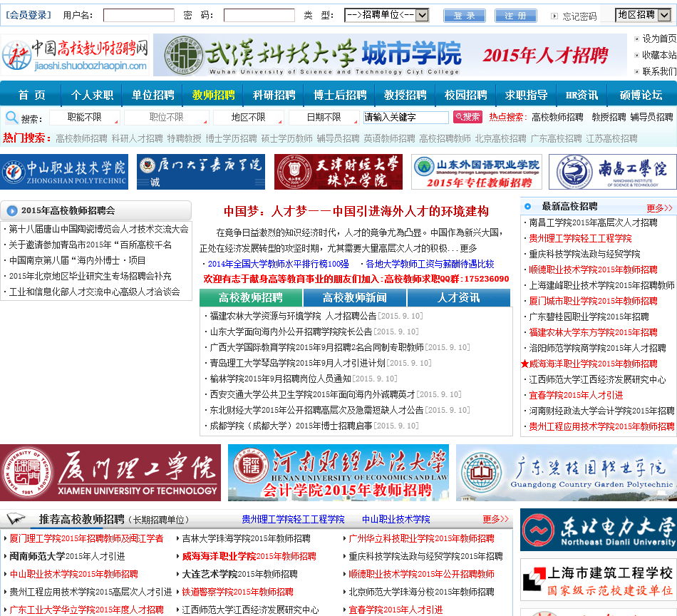Open 中山职业技术学院 banner
677x616 pixels.
click(64, 172)
